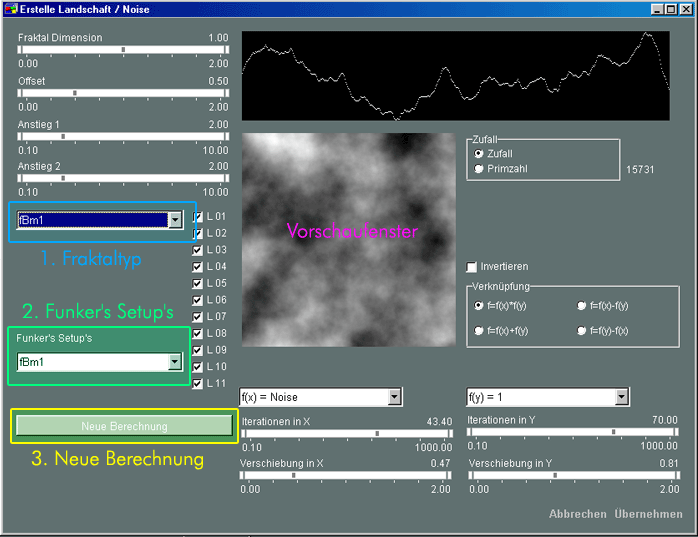Choose the f=f(x)*f(y) combination option
698x537 pixels.
(479, 305)
